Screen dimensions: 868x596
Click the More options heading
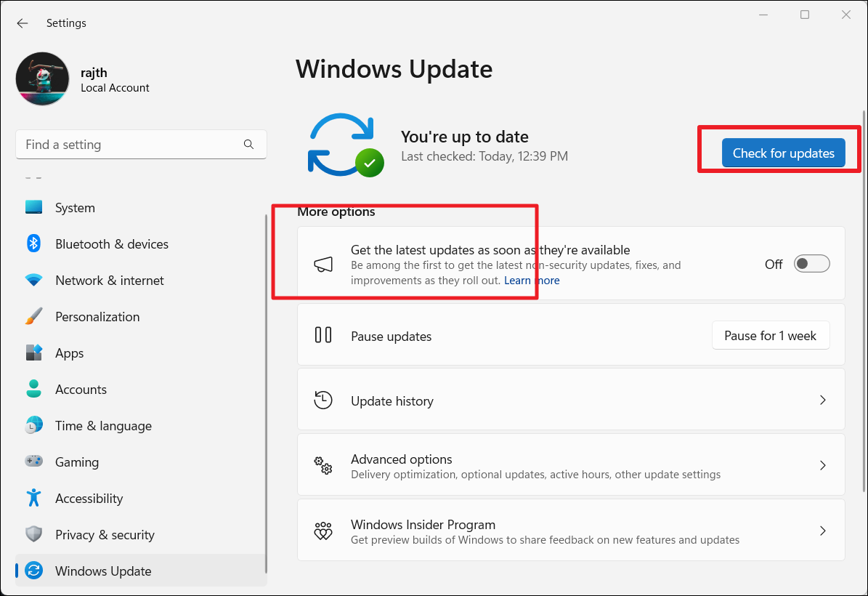click(x=336, y=212)
